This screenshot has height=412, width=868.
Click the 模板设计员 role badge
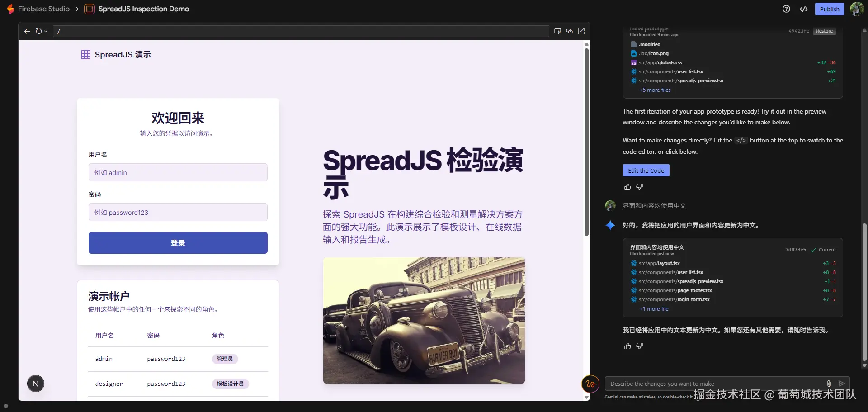[x=230, y=384]
